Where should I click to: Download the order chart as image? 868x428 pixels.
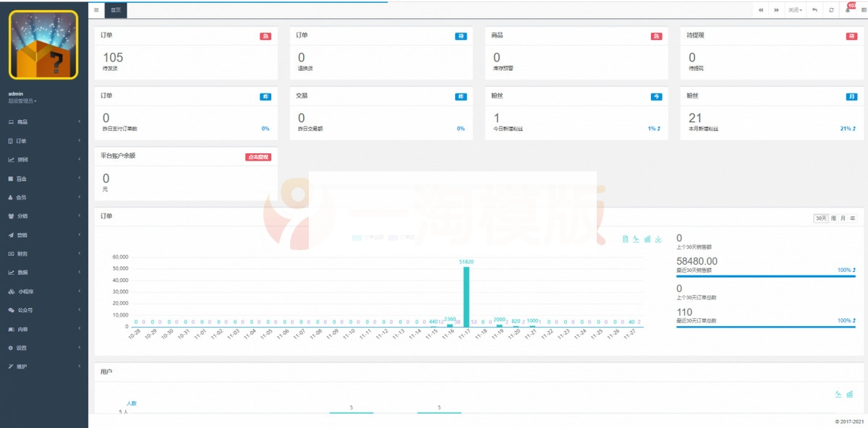click(658, 239)
